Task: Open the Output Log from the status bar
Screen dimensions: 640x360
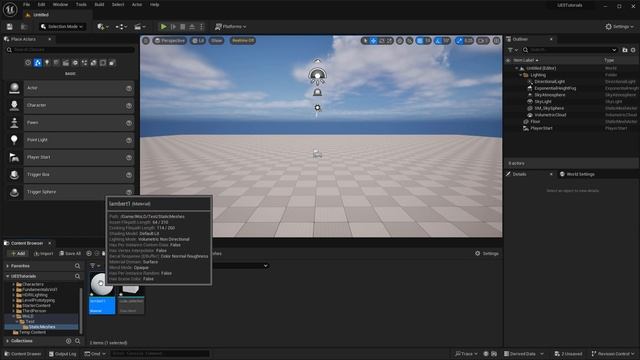Action: tap(62, 354)
